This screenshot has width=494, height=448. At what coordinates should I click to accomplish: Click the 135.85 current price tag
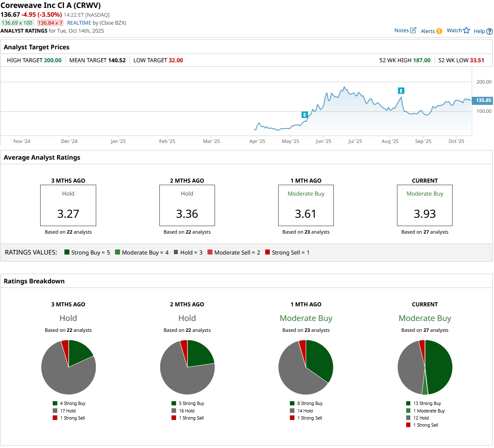point(483,100)
